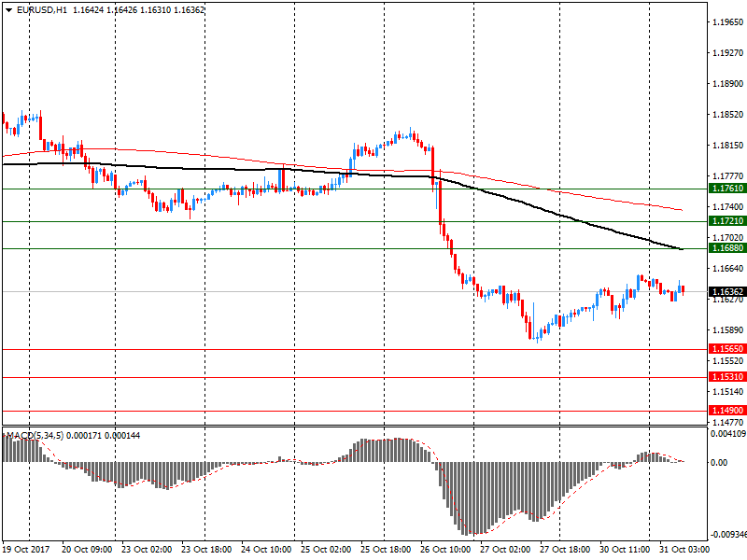The width and height of the screenshot is (747, 560).
Task: Click the 20 Oct 09:00 time axis label
Action: pyautogui.click(x=87, y=550)
